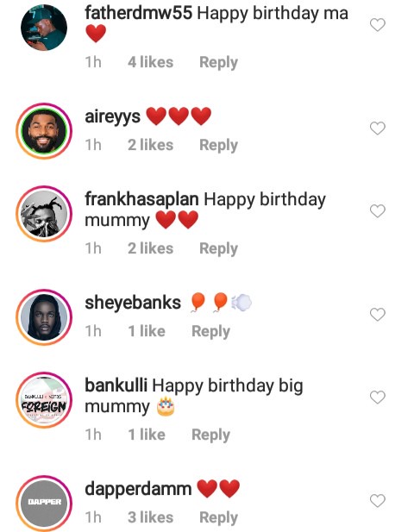
Task: Open the gray DAPPER avatar
Action: tap(44, 504)
